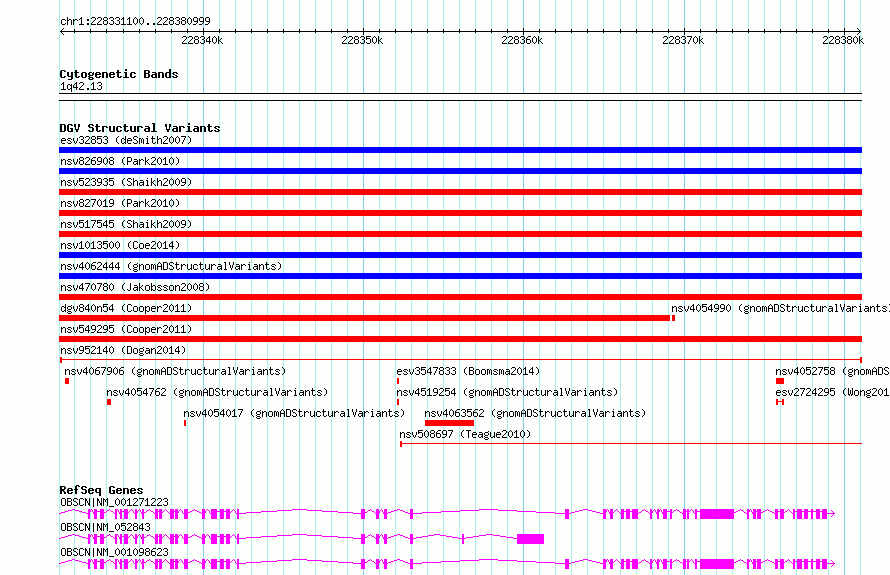
Task: Click the blue nsv826908 variant bar
Action: point(460,171)
